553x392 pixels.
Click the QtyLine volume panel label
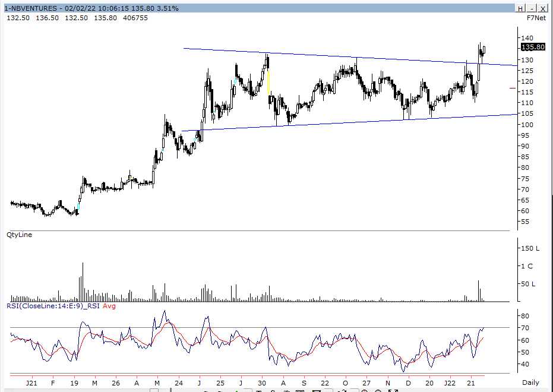(19, 235)
